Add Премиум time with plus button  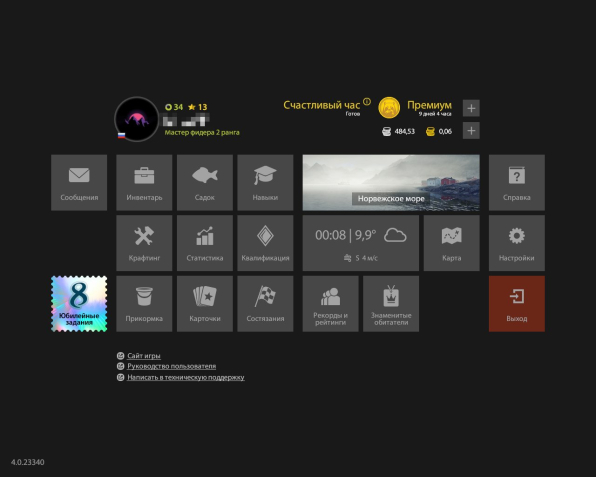471,108
